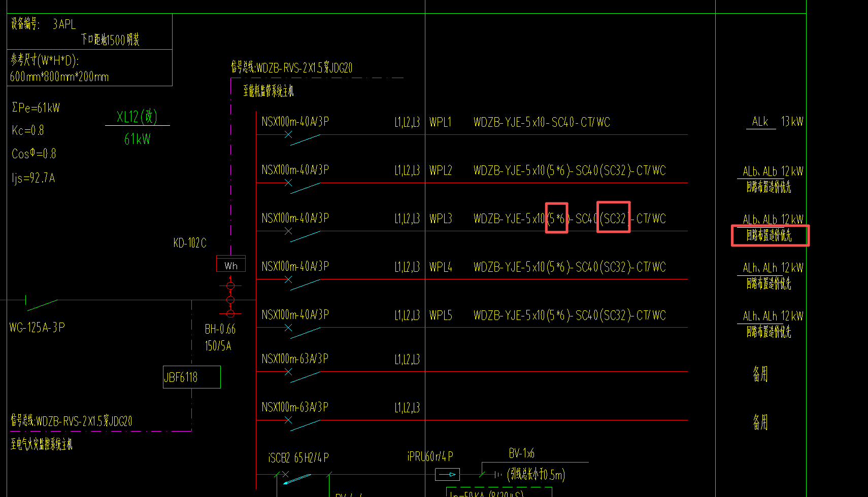
Task: Select the red-boxed (5*6) text on WPL3
Action: (556, 219)
